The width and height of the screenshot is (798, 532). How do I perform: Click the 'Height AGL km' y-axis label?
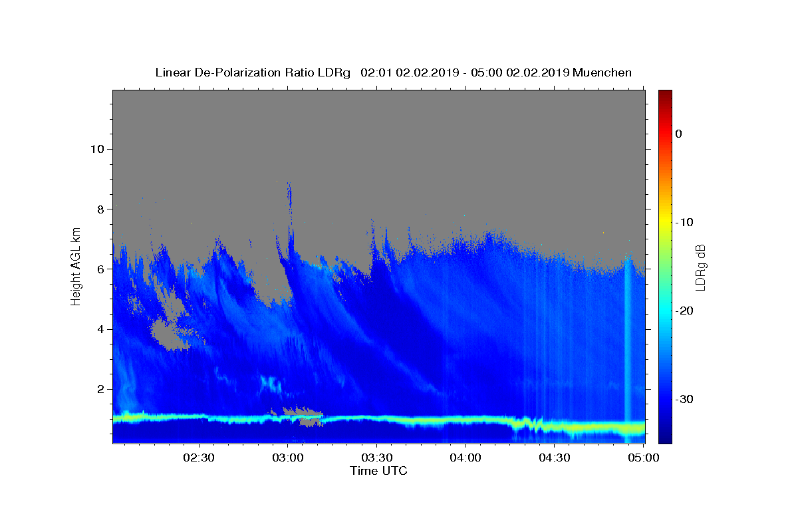pyautogui.click(x=76, y=266)
